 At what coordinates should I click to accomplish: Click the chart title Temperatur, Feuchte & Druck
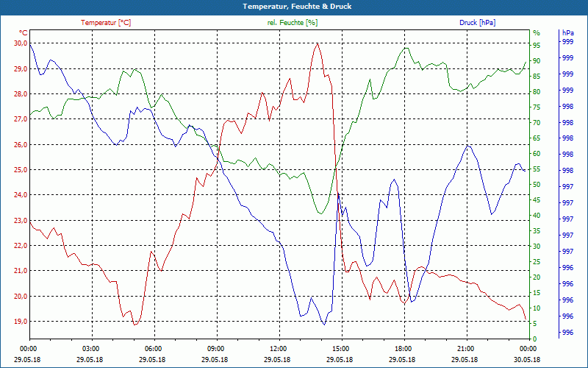point(297,7)
